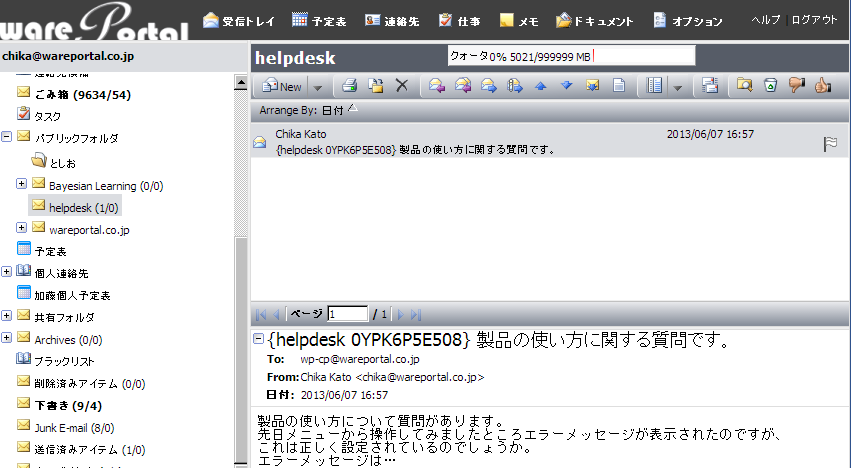Viewport: 851px width, 468px height.
Task: Click the yellow envelope download icon
Action: click(x=592, y=85)
